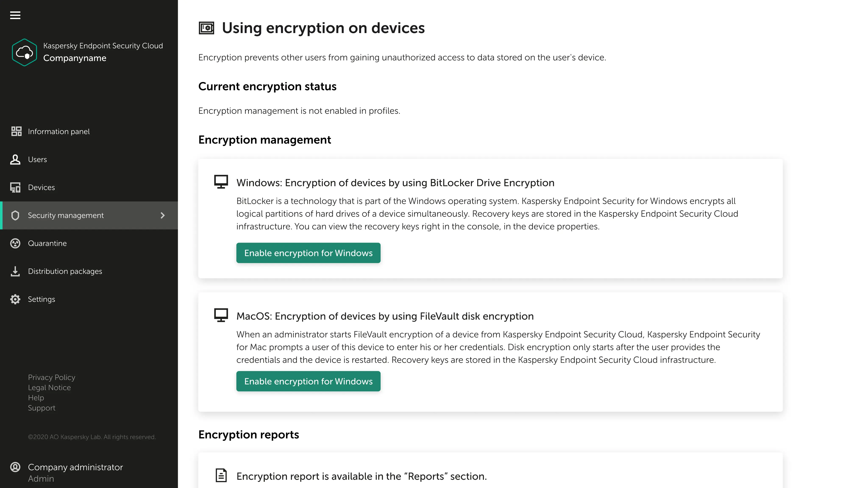Click the document icon in Encryption reports card
This screenshot has width=868, height=488.
pyautogui.click(x=221, y=475)
